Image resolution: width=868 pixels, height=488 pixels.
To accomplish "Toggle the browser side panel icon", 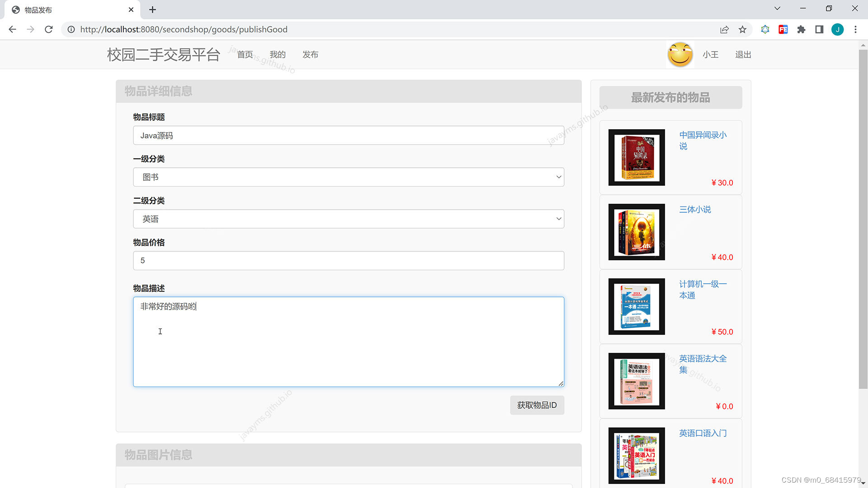I will pos(819,29).
